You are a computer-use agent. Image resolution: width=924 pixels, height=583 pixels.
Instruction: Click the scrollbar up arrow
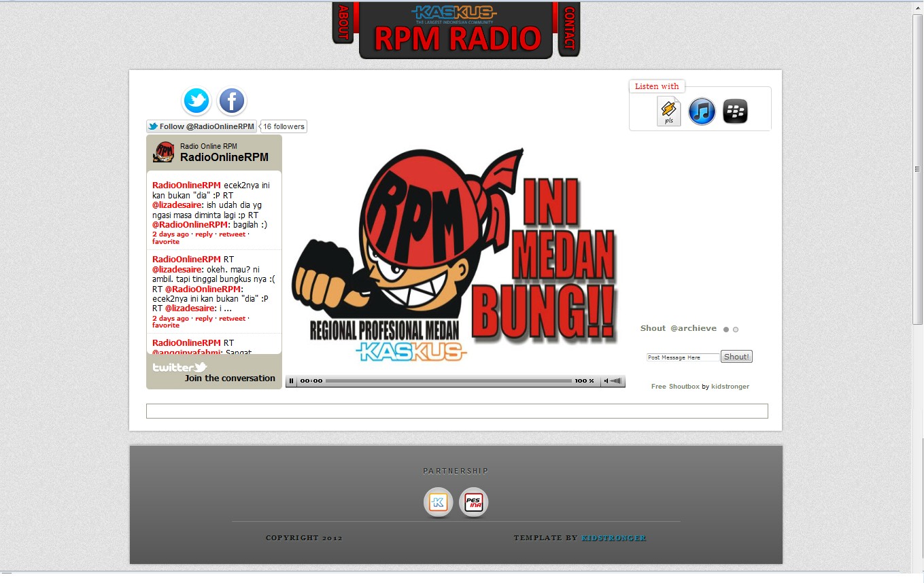point(918,7)
